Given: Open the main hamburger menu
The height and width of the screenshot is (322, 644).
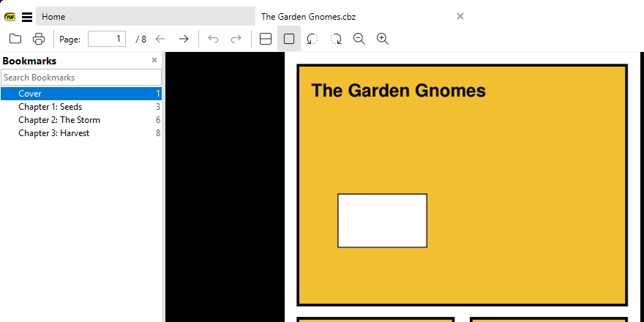Looking at the screenshot, I should [27, 17].
